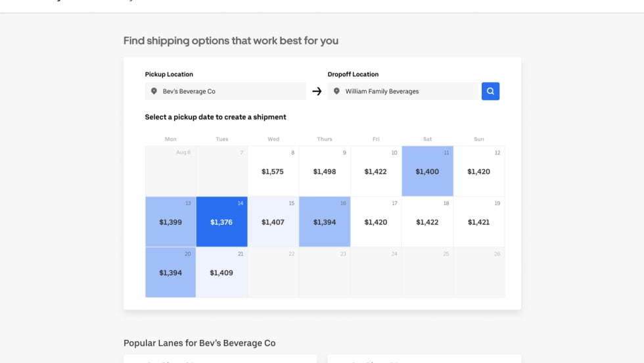Select August 18 priced at $1,422

pyautogui.click(x=427, y=222)
